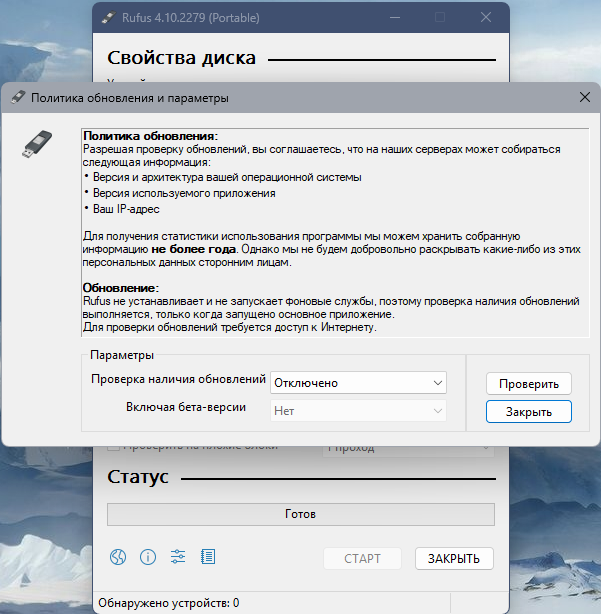Viewport: 601px width, 614px height.
Task: Click the 'Статус' section heading
Action: pyautogui.click(x=138, y=477)
